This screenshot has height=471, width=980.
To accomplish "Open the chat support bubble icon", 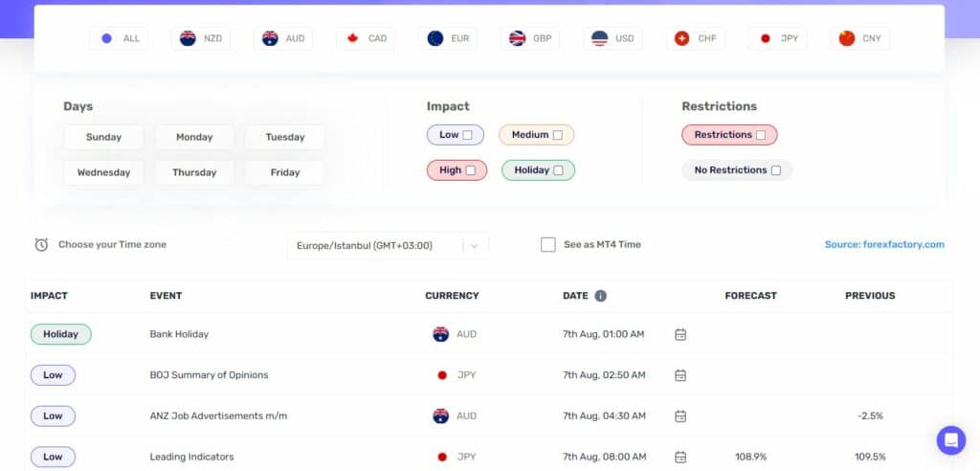I will 950,439.
